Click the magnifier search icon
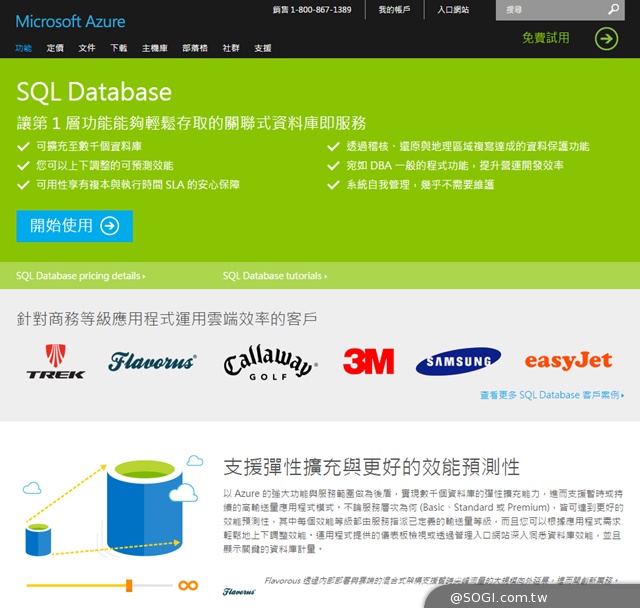 pyautogui.click(x=613, y=9)
